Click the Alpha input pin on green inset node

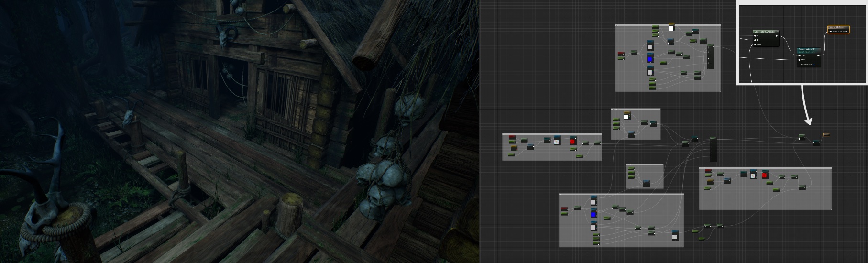coord(755,44)
